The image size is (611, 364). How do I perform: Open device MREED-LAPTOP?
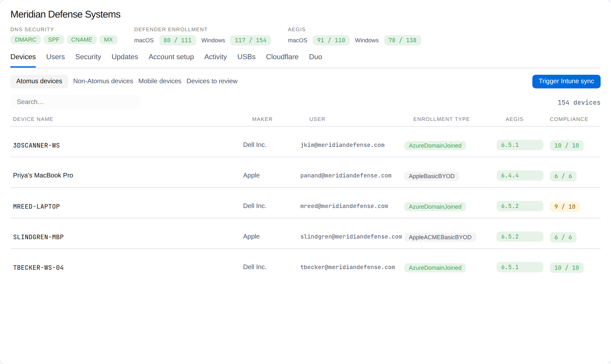pyautogui.click(x=36, y=207)
